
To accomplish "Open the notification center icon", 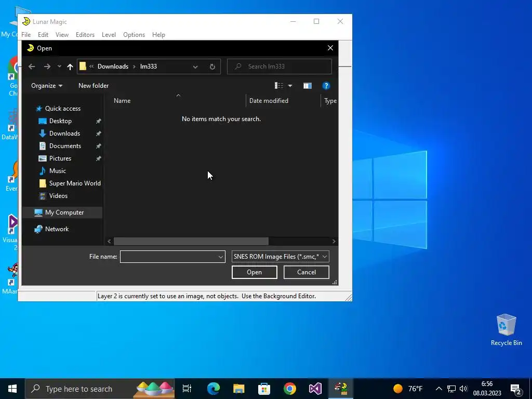I will point(516,389).
